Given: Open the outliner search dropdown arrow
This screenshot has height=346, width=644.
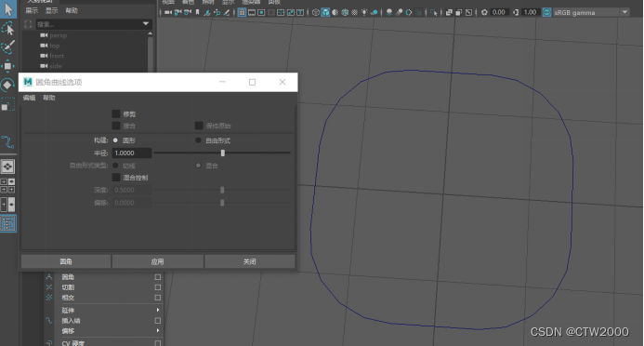Looking at the screenshot, I should click(x=145, y=24).
